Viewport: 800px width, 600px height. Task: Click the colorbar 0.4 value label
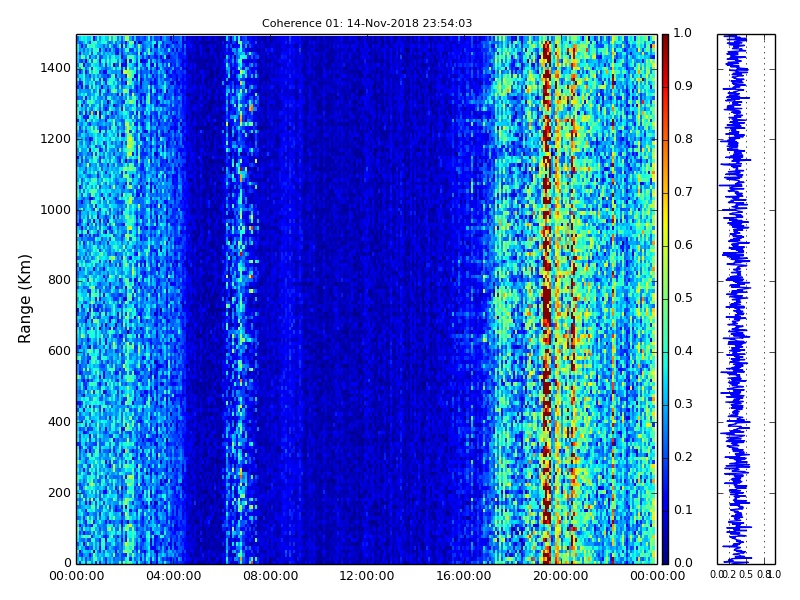click(x=683, y=351)
